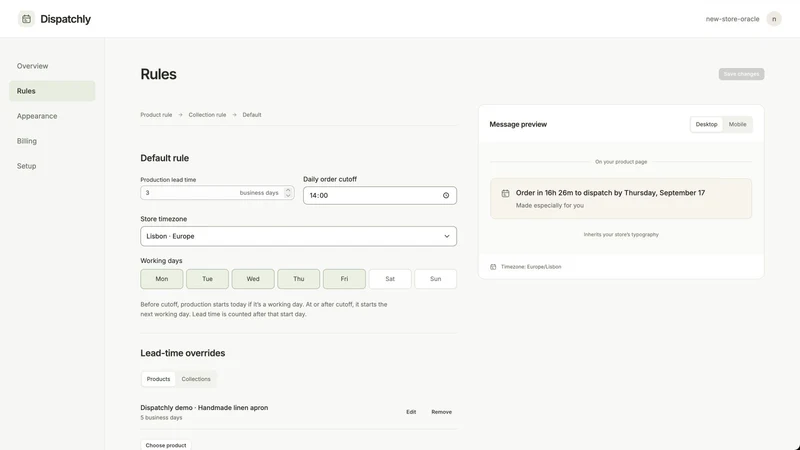Image resolution: width=800 pixels, height=450 pixels.
Task: Edit the Handmade linen apron override
Action: [x=411, y=412]
